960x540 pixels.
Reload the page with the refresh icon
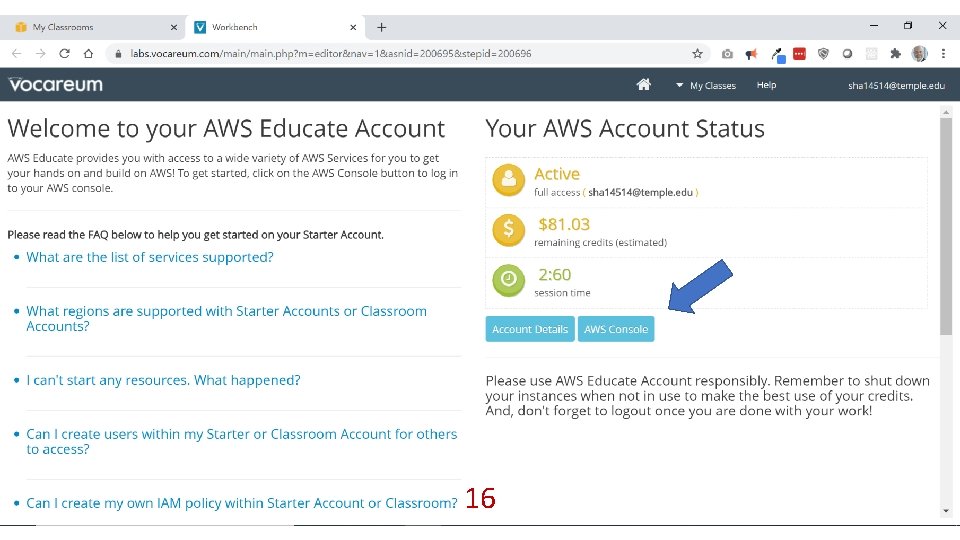[65, 54]
